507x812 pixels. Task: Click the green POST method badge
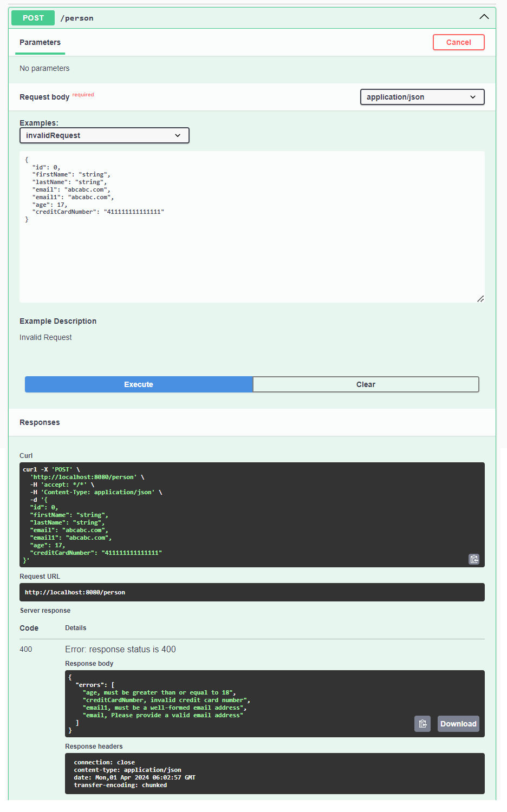[33, 18]
